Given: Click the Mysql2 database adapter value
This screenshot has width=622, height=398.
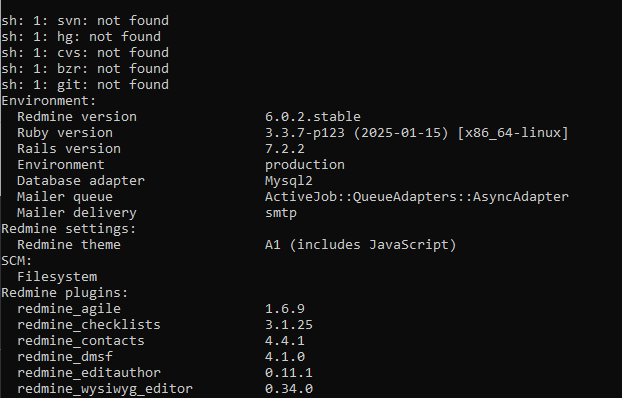Looking at the screenshot, I should point(289,181).
